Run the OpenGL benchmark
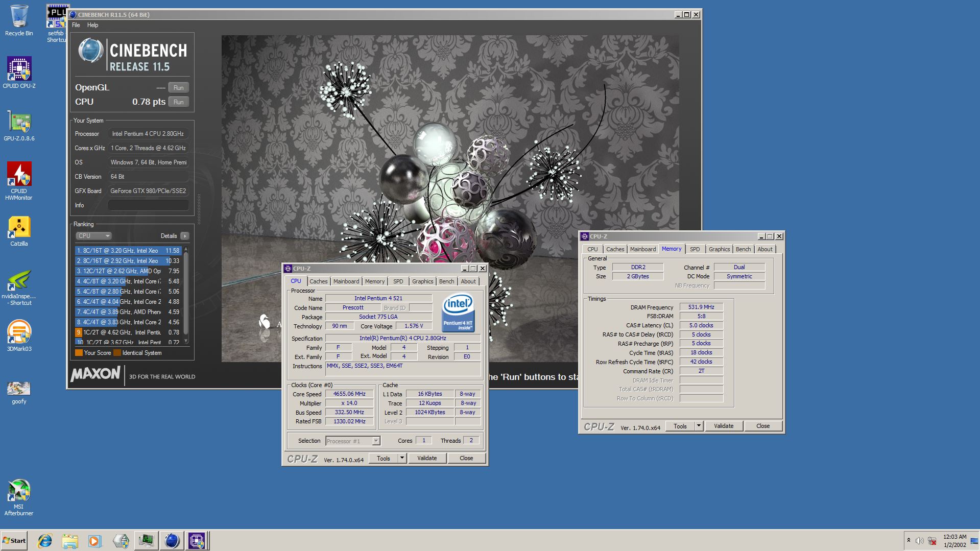Image resolution: width=980 pixels, height=551 pixels. pyautogui.click(x=178, y=88)
